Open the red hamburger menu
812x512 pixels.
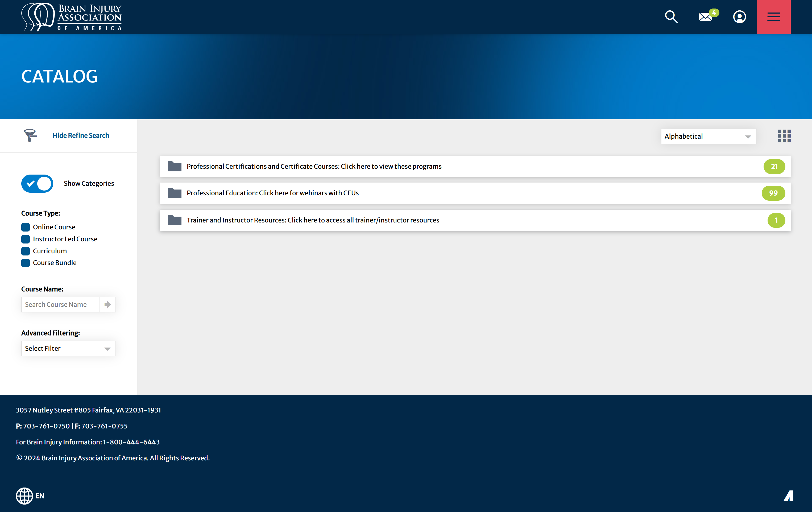pos(774,17)
